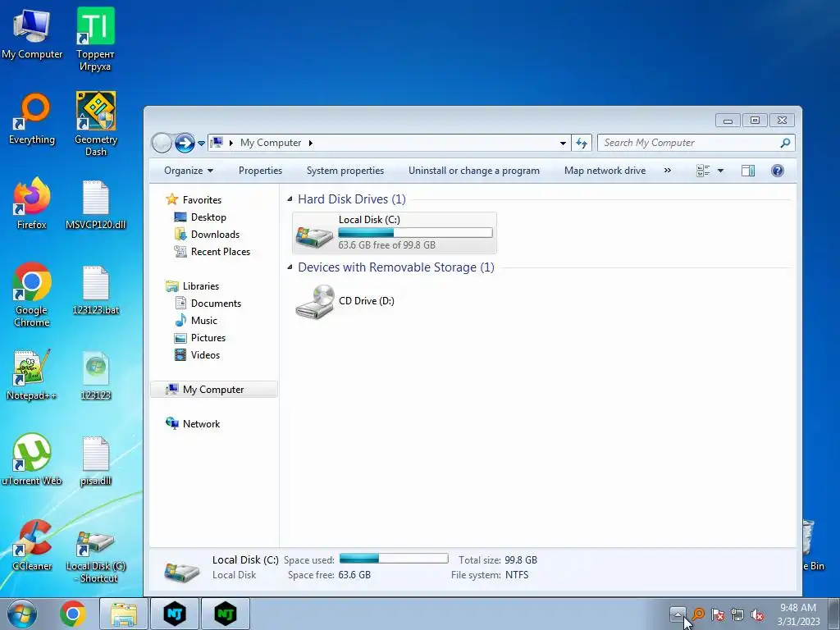Click Windows Explorer taskbar button
Viewport: 840px width, 630px height.
(x=123, y=614)
